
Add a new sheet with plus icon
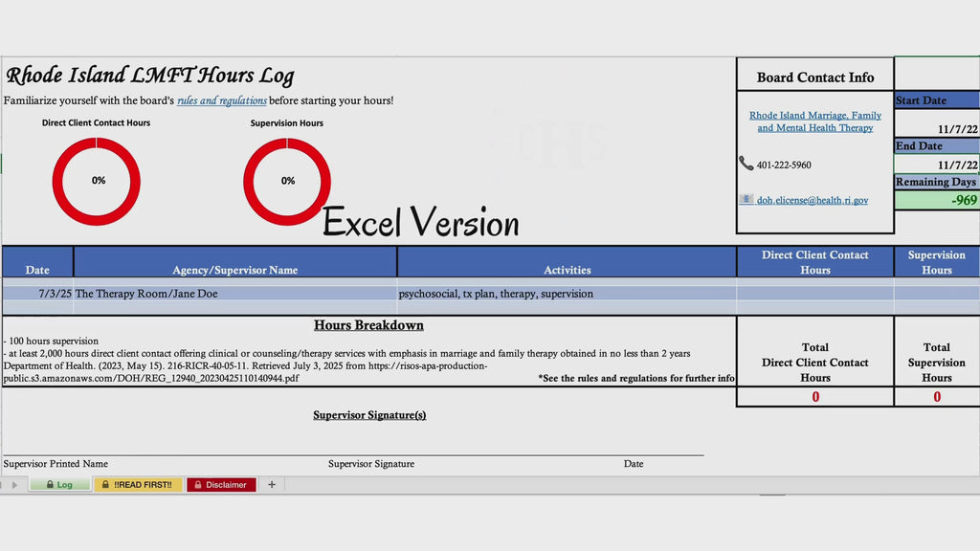(x=272, y=485)
